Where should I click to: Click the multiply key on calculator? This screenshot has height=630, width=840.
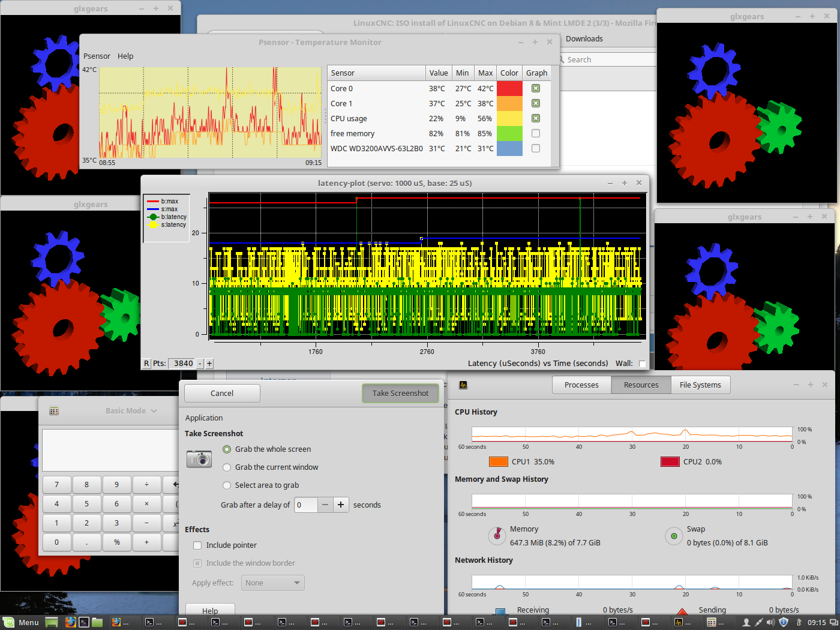[x=146, y=504]
